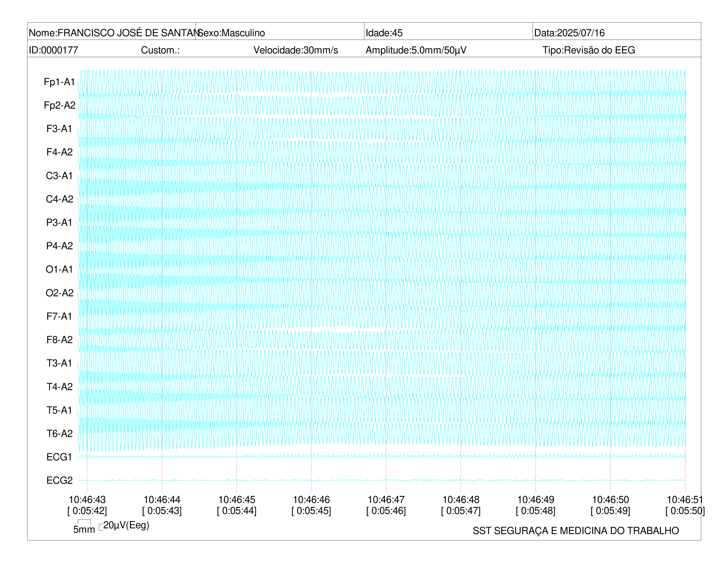The image size is (728, 563).
Task: Select elapsed time '[ 0:05:45]'
Action: (x=311, y=511)
